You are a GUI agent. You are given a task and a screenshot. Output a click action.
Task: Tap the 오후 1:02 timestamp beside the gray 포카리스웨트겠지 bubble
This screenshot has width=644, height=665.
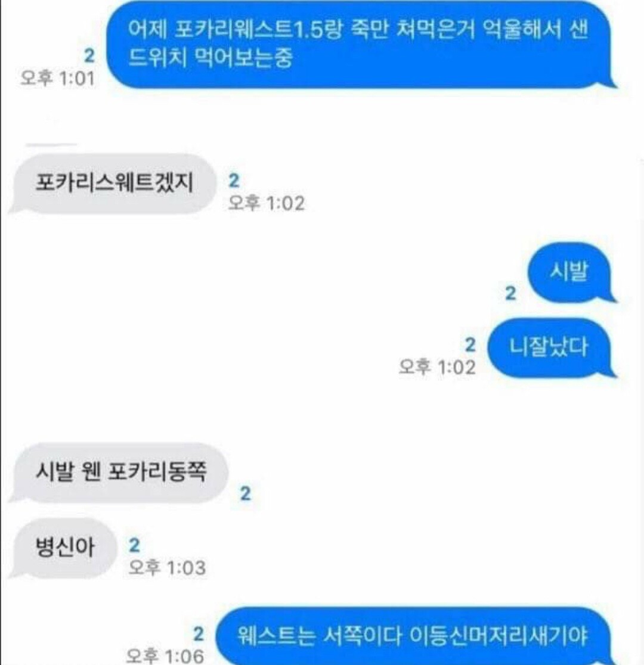[x=266, y=203]
